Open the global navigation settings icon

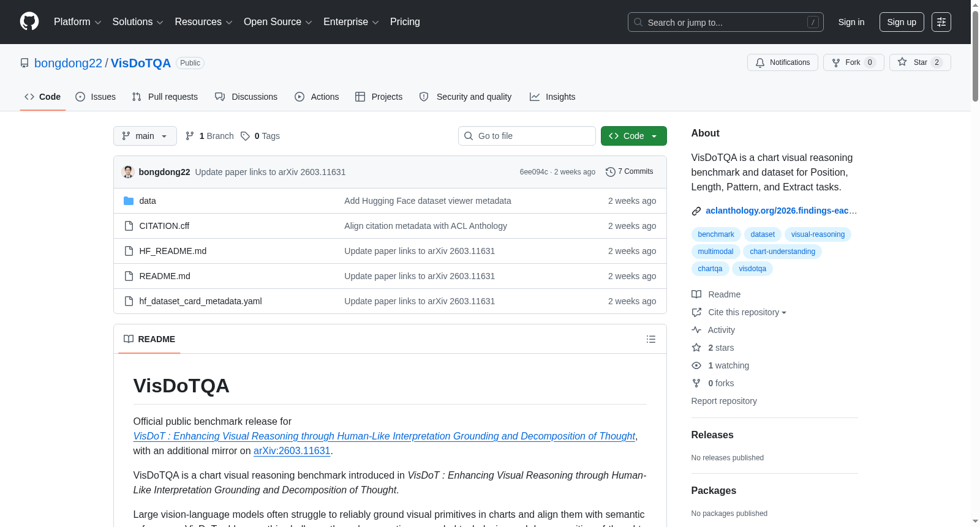941,22
